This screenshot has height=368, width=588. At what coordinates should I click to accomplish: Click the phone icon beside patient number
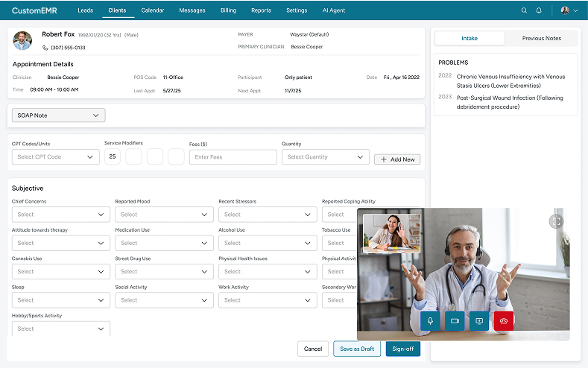pyautogui.click(x=45, y=48)
